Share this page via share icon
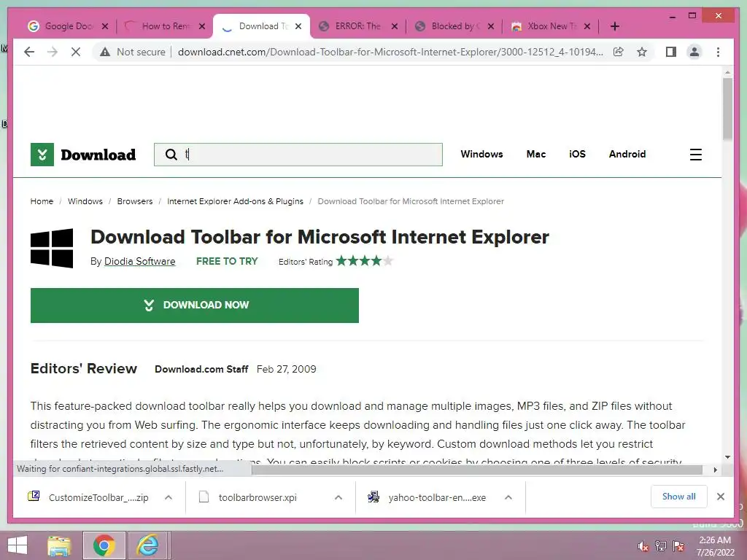Image resolution: width=747 pixels, height=560 pixels. pos(619,52)
